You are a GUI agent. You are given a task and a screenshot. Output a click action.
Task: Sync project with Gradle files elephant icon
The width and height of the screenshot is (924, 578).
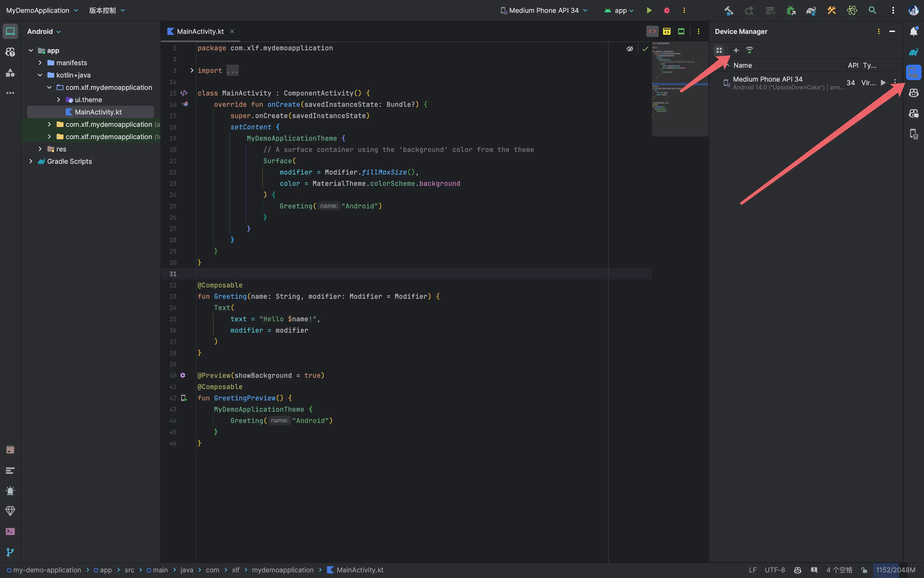pos(811,10)
